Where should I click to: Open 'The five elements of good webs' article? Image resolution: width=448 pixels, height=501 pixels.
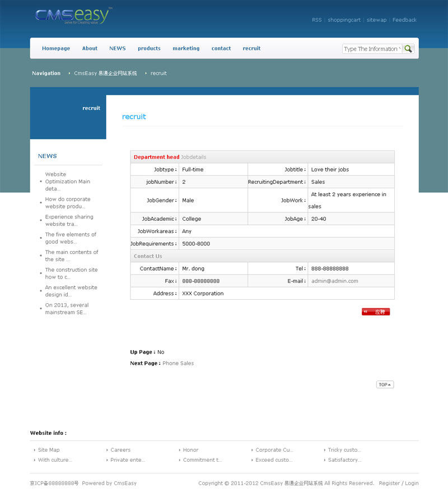[71, 238]
